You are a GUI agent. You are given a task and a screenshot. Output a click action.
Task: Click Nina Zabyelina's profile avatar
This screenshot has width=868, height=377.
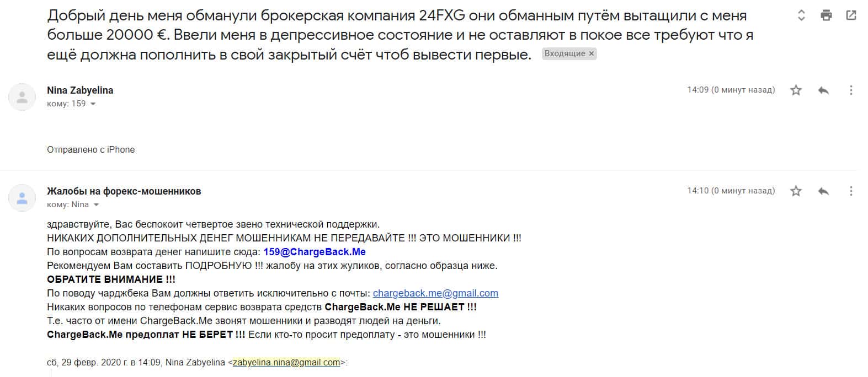22,97
